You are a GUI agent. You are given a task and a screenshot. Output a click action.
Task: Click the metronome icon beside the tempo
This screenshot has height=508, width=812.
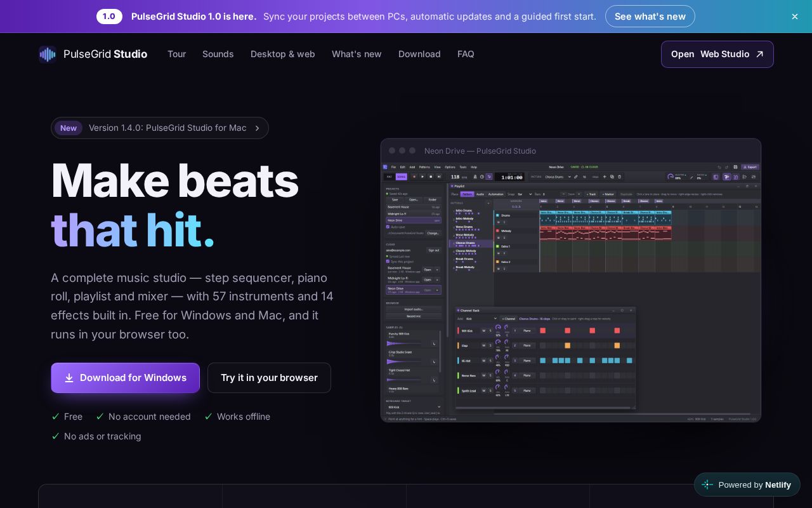475,177
